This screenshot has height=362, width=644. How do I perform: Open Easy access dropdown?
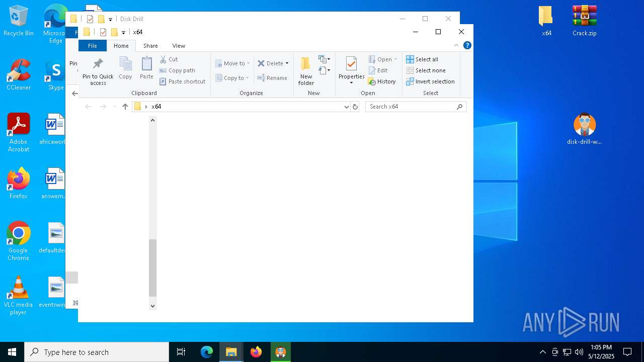point(324,70)
